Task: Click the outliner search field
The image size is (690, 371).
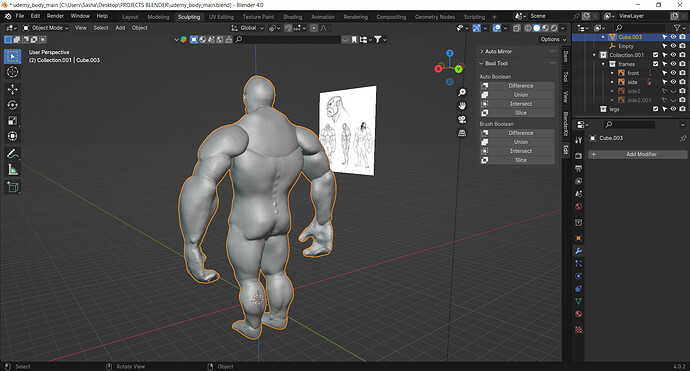Action: point(639,28)
